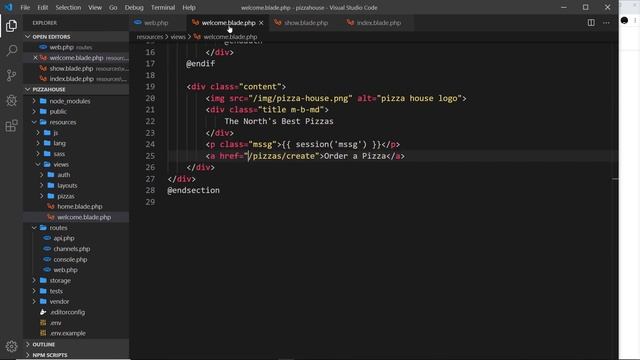Open the Manage gear icon

click(11, 346)
